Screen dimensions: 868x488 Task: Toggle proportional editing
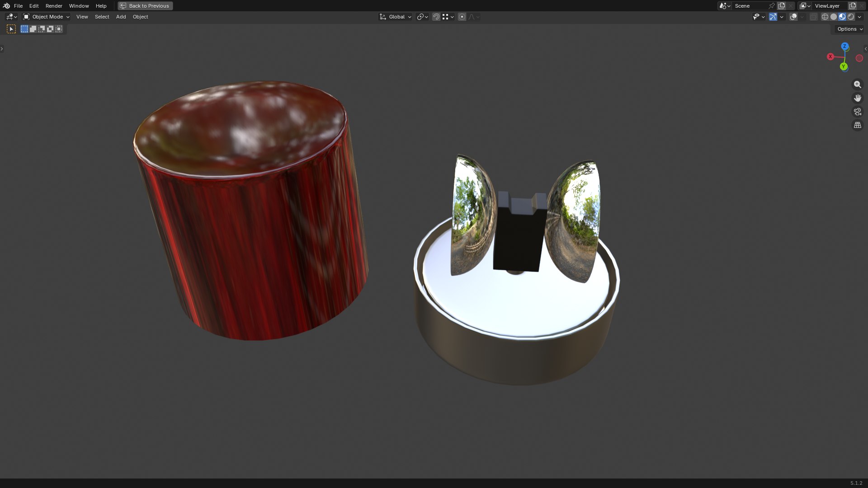[x=462, y=17]
